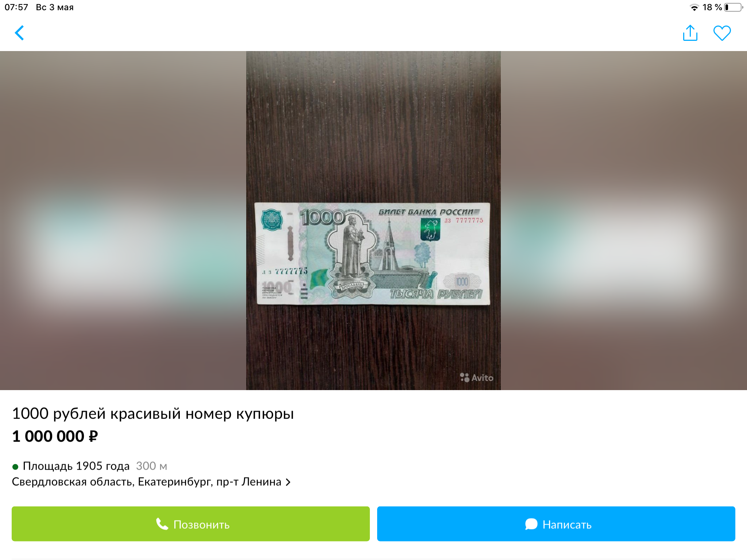The height and width of the screenshot is (560, 747).
Task: Click the phone icon in call button
Action: click(162, 524)
